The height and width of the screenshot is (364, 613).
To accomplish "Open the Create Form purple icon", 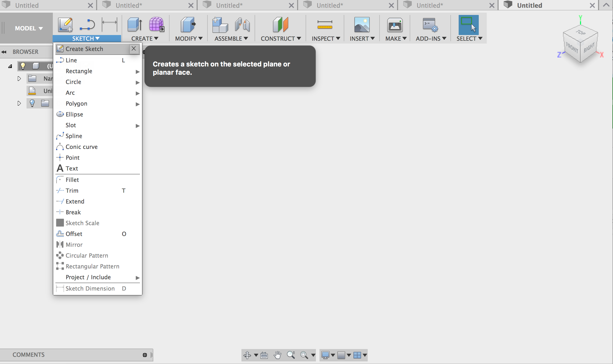I will coord(156,25).
